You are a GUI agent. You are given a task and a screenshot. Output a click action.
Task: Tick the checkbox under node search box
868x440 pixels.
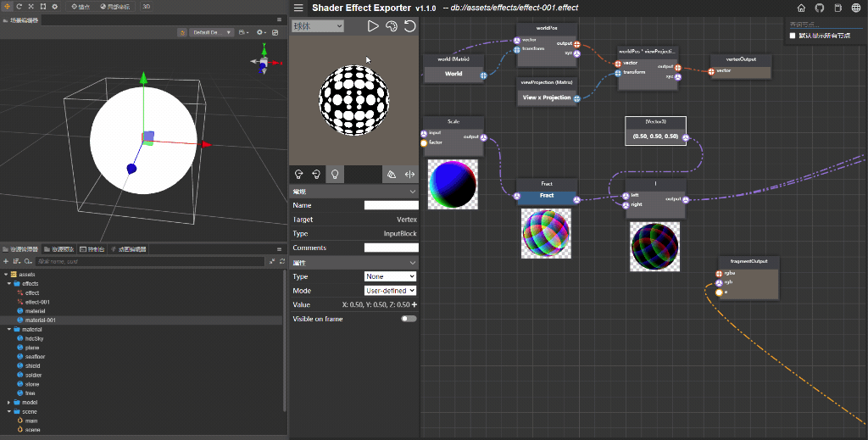[793, 36]
